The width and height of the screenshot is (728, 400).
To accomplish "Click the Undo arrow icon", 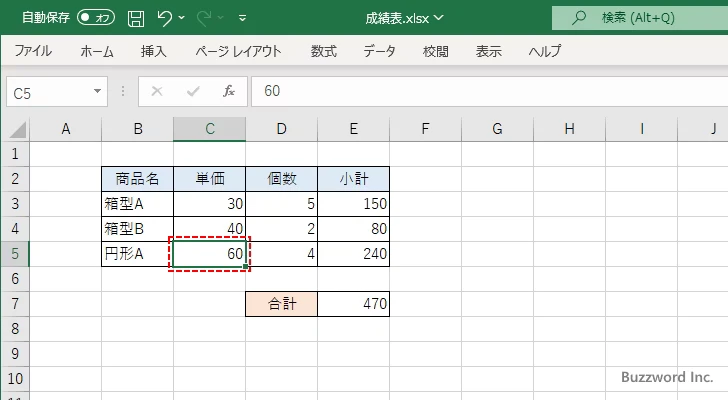I will [166, 17].
